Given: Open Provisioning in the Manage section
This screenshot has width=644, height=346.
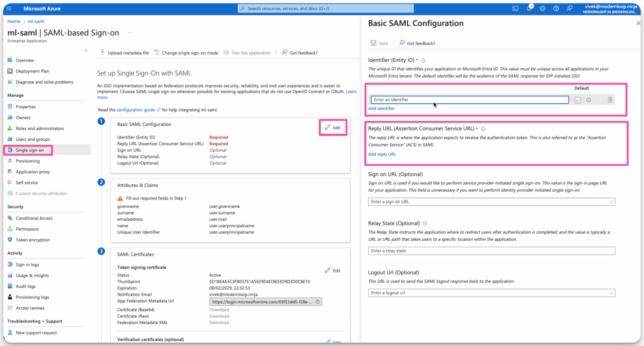Looking at the screenshot, I should click(x=27, y=161).
